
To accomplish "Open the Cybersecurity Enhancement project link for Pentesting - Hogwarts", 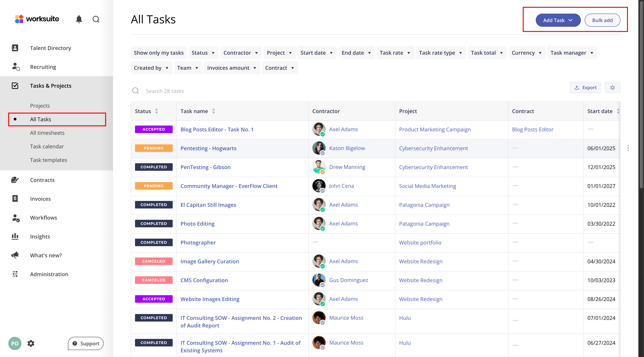I will [433, 148].
